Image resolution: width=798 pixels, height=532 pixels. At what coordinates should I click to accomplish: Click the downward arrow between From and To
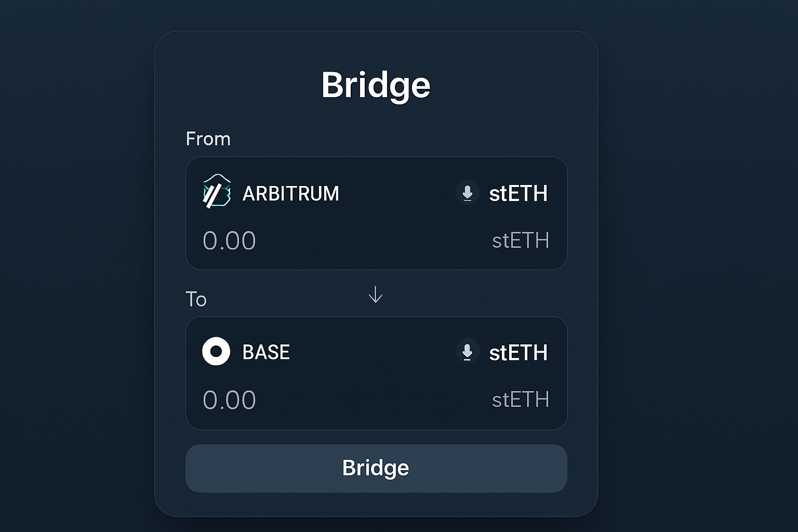click(x=375, y=295)
